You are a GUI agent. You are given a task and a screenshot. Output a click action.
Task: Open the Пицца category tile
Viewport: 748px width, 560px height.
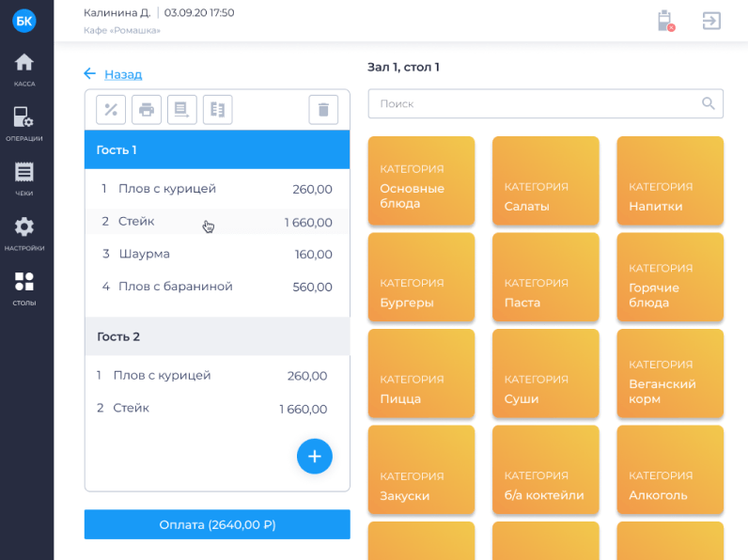[421, 374]
